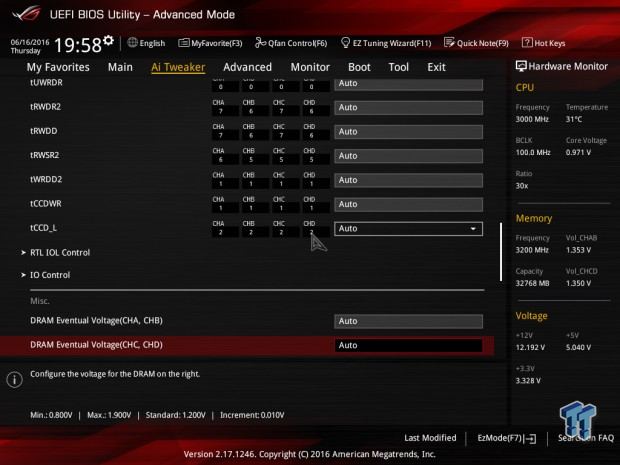Click the vertical scrollbar thumb
Viewport: 620px width, 465px height.
pos(501,252)
